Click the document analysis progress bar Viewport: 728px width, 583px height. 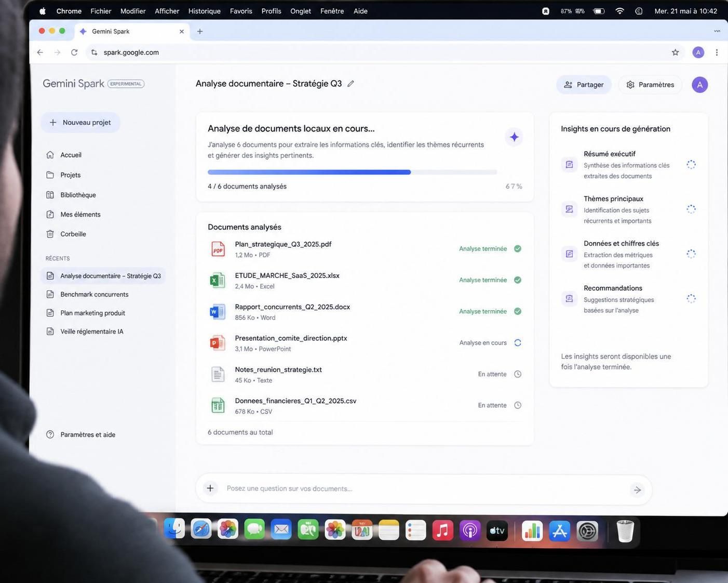point(352,172)
